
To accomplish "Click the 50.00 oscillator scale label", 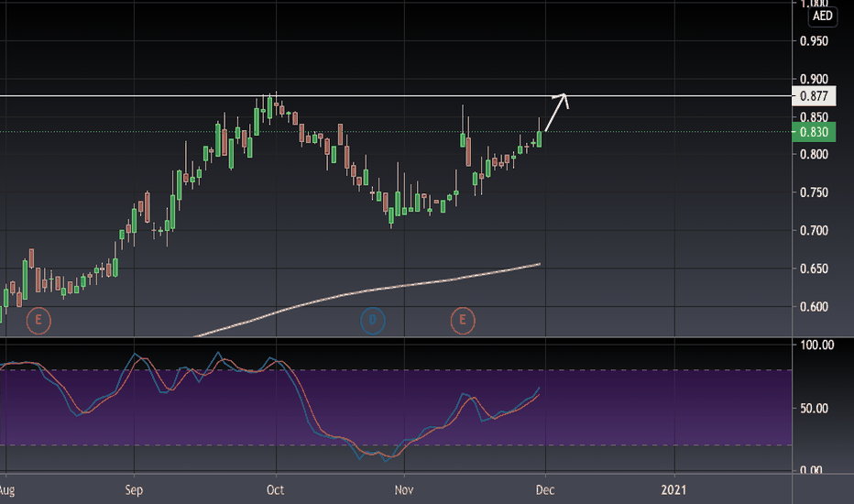I will coord(814,408).
